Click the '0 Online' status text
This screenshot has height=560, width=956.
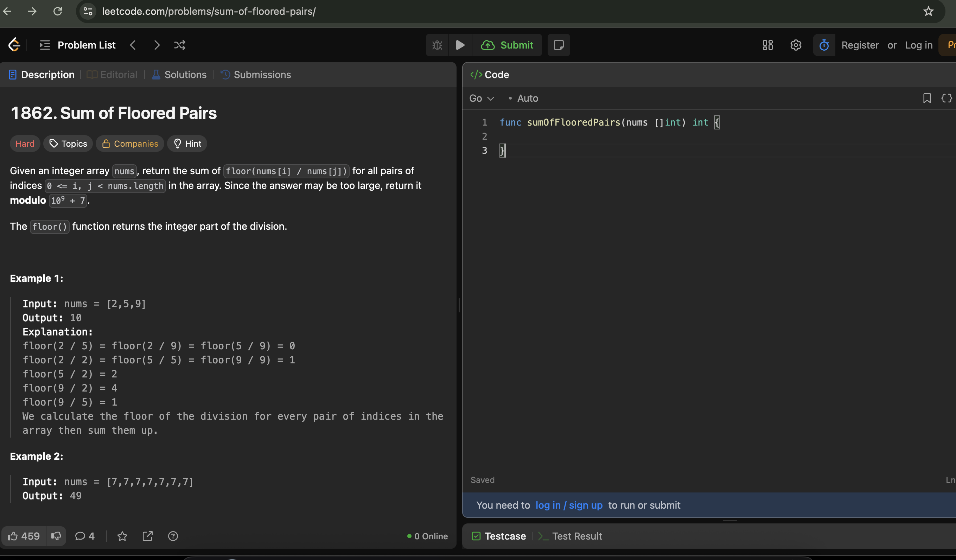coord(428,536)
